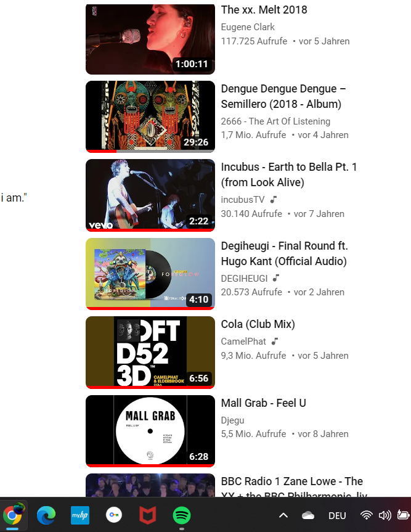Launch Microsoft Edge from the taskbar
Screen dimensions: 411x532
pos(46,515)
